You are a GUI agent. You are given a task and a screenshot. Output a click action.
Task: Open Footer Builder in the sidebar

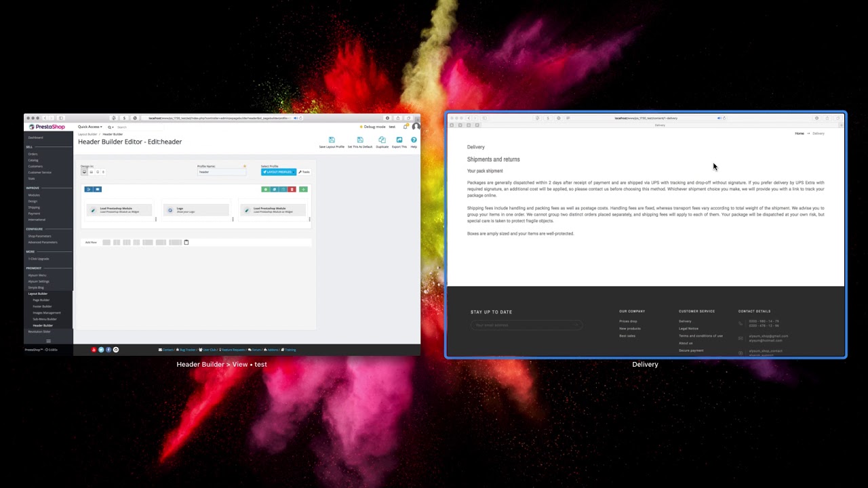[42, 306]
